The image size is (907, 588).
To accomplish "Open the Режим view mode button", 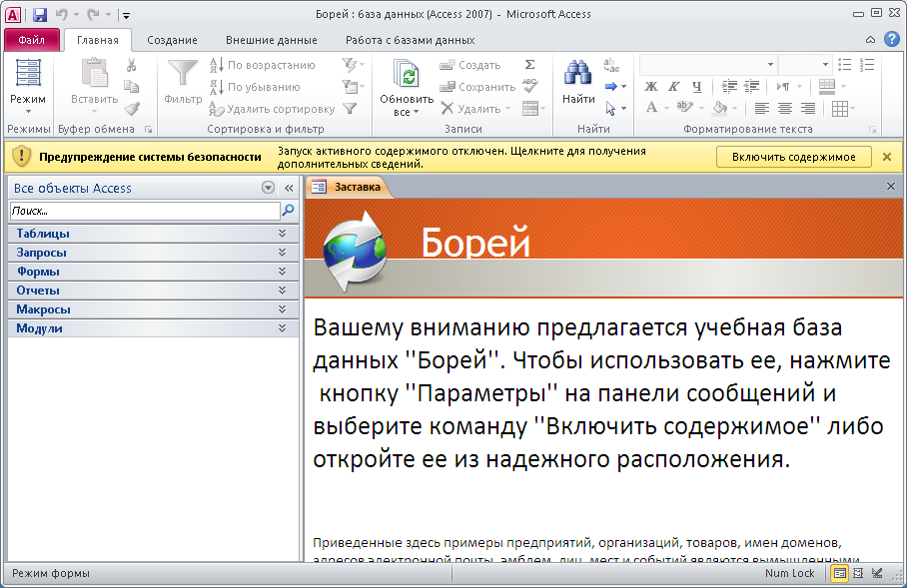I will click(x=28, y=87).
